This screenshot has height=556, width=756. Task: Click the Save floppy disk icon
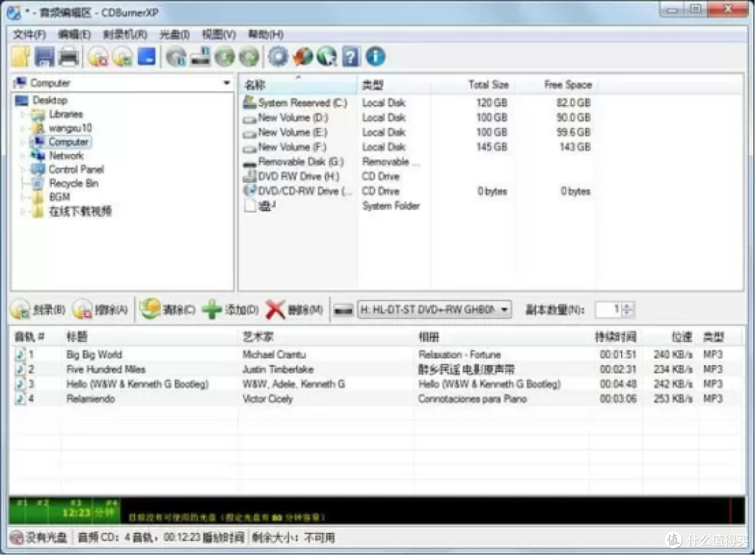point(44,57)
